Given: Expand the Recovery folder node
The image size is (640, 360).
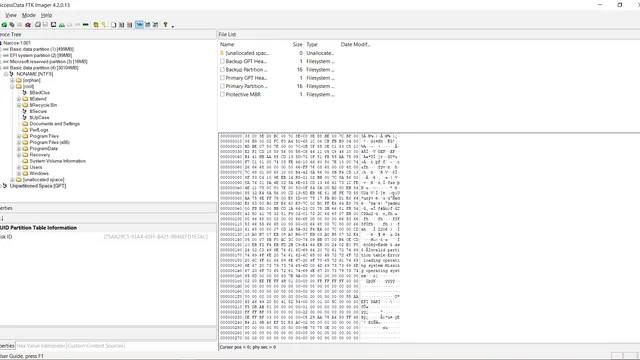Looking at the screenshot, I should (x=19, y=155).
